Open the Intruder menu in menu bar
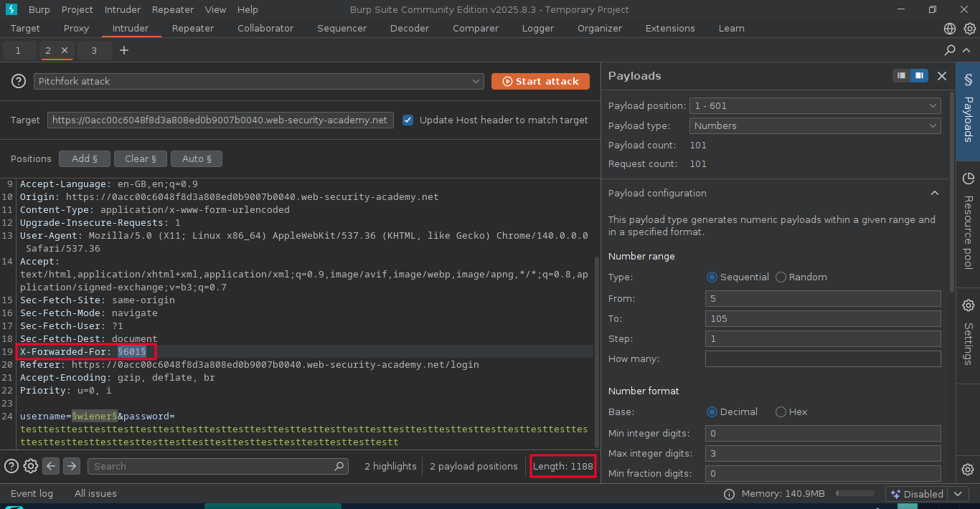This screenshot has height=509, width=980. coord(122,9)
